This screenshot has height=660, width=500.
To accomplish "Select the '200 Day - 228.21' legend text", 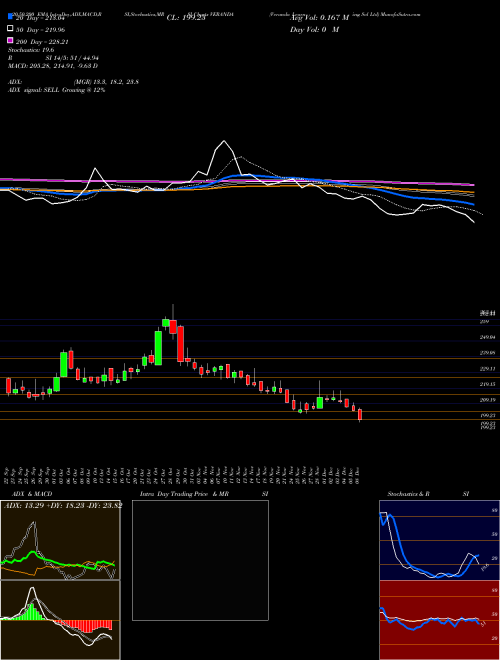I will tap(42, 42).
